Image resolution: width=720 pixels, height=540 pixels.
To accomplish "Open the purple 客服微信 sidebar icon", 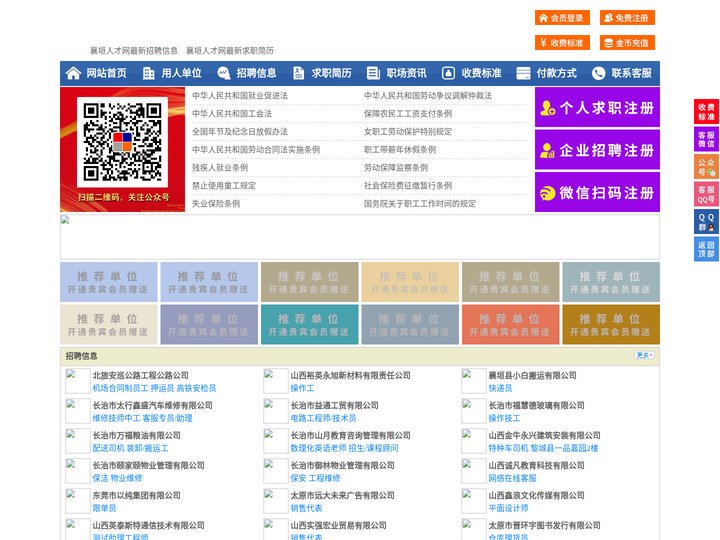I will coord(706,139).
